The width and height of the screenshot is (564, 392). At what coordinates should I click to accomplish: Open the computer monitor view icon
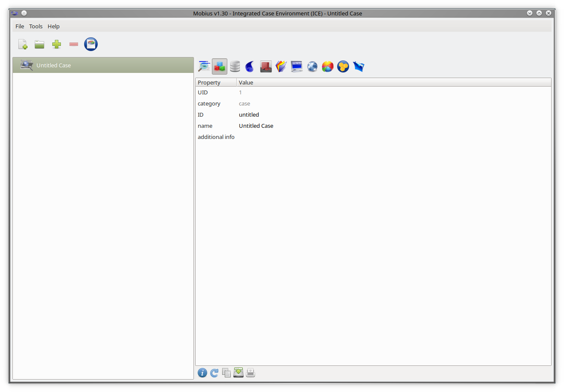click(297, 66)
